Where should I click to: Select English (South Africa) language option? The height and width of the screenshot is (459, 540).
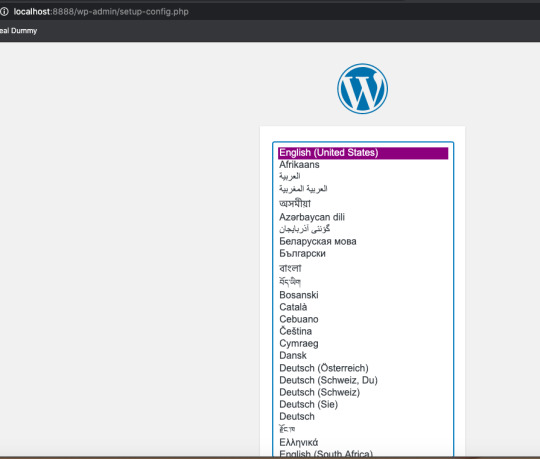click(363, 453)
